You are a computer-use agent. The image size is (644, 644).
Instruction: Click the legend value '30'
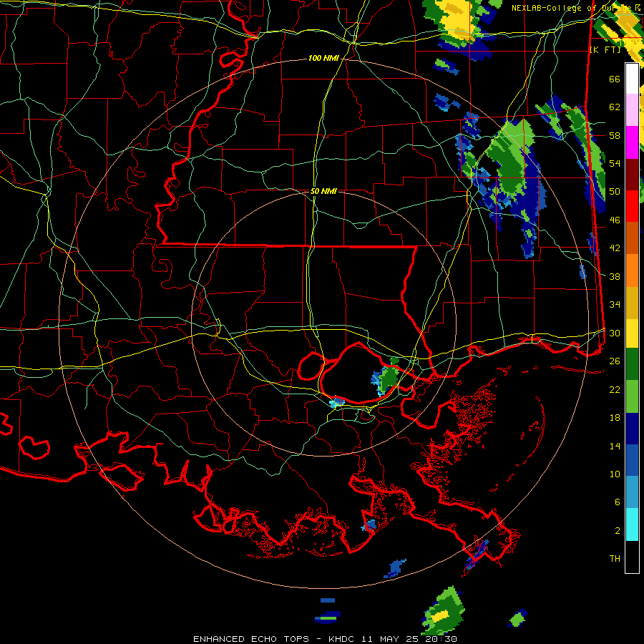(x=615, y=333)
